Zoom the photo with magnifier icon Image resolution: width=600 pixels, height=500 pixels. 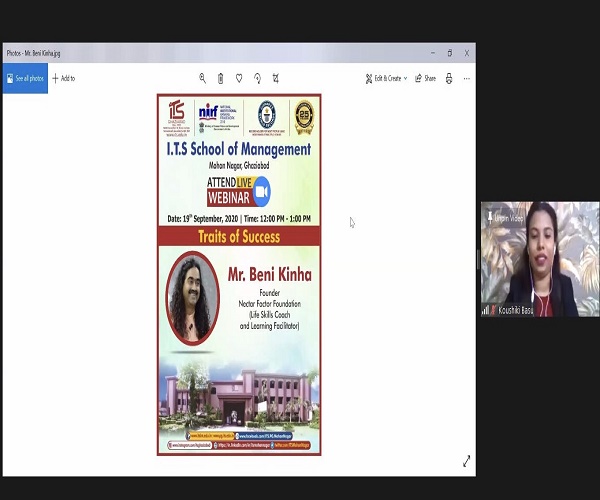[202, 78]
